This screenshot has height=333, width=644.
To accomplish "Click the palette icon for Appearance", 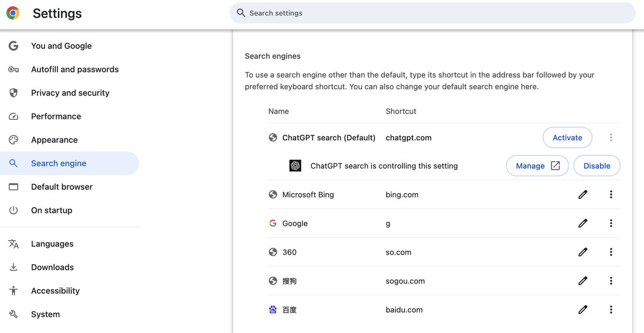I will pyautogui.click(x=13, y=140).
